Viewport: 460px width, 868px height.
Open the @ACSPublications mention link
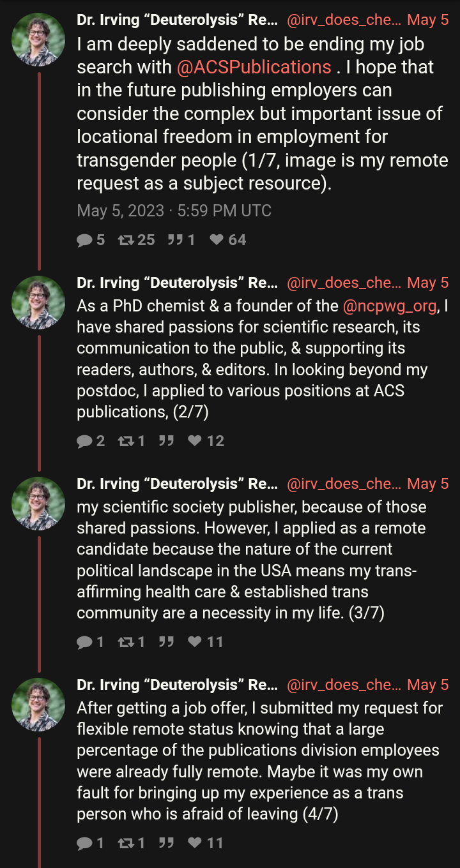pyautogui.click(x=254, y=68)
